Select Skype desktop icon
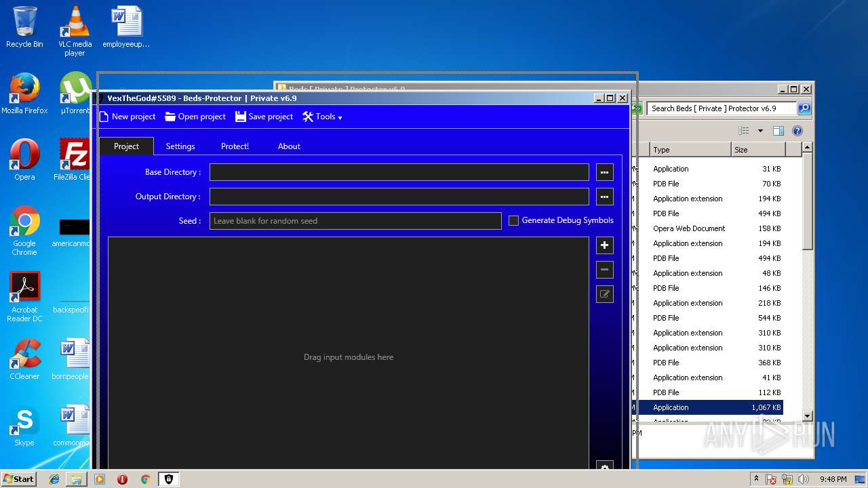This screenshot has height=488, width=868. click(24, 426)
